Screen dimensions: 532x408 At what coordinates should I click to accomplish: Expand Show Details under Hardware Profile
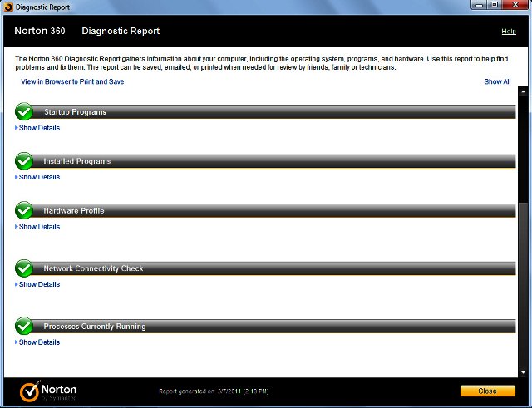[x=37, y=227]
